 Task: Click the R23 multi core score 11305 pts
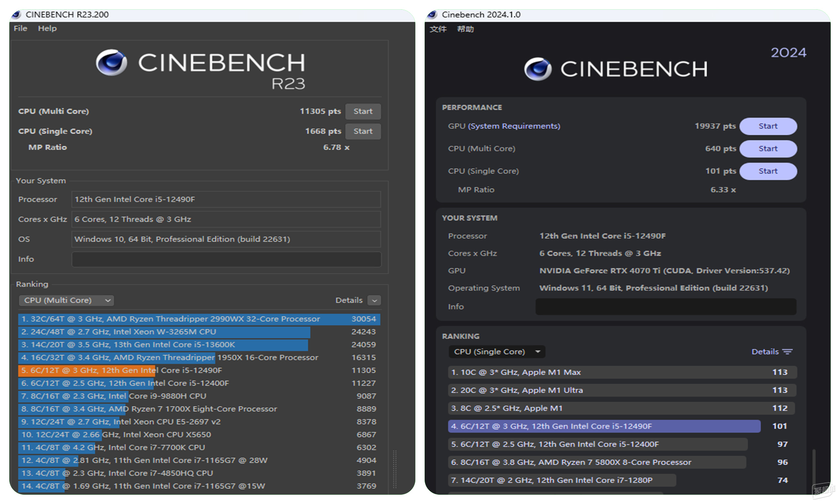(x=320, y=111)
